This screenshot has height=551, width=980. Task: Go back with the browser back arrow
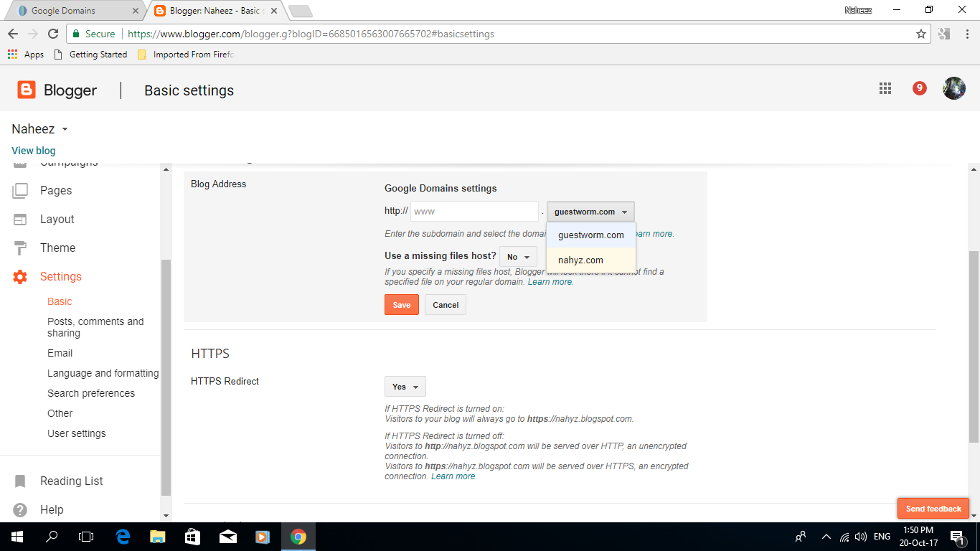pos(13,34)
